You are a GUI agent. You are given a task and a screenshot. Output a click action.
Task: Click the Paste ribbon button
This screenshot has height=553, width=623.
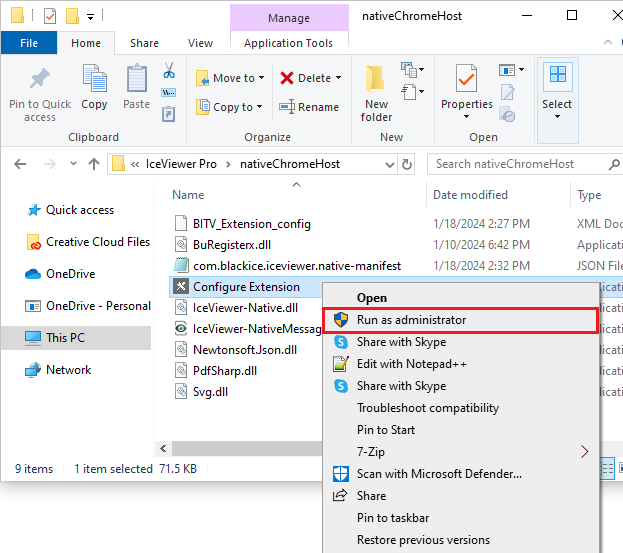click(137, 87)
